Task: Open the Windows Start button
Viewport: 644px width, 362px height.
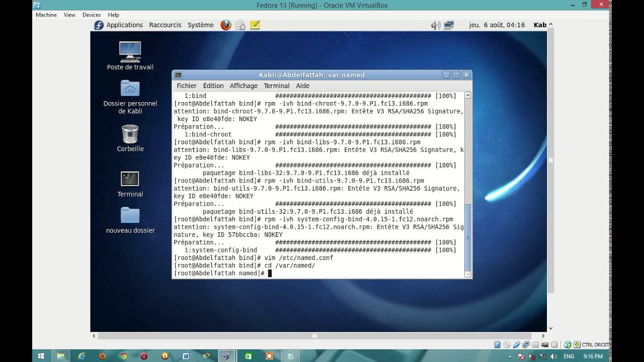Action: (41, 356)
